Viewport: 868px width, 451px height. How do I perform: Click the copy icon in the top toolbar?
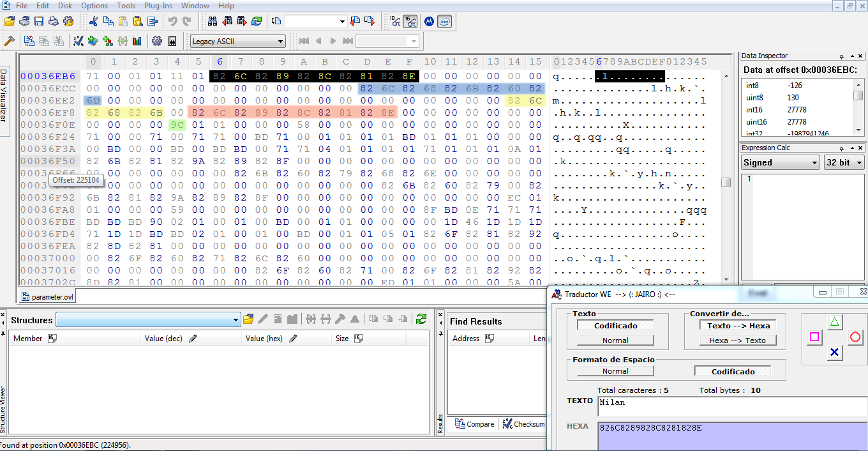click(x=108, y=21)
